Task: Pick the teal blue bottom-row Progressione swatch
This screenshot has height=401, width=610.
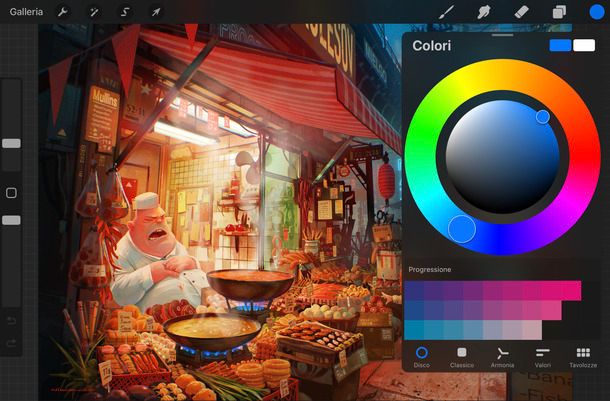Action: [x=414, y=330]
